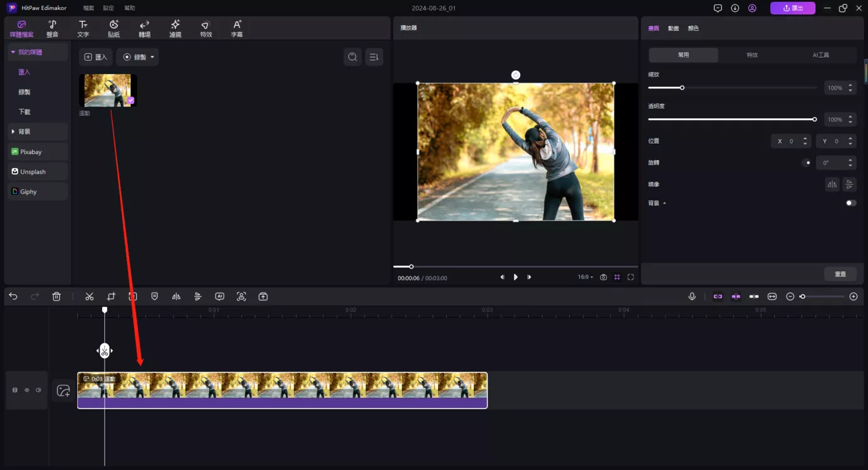Open the AI speech bubble tool

[219, 296]
